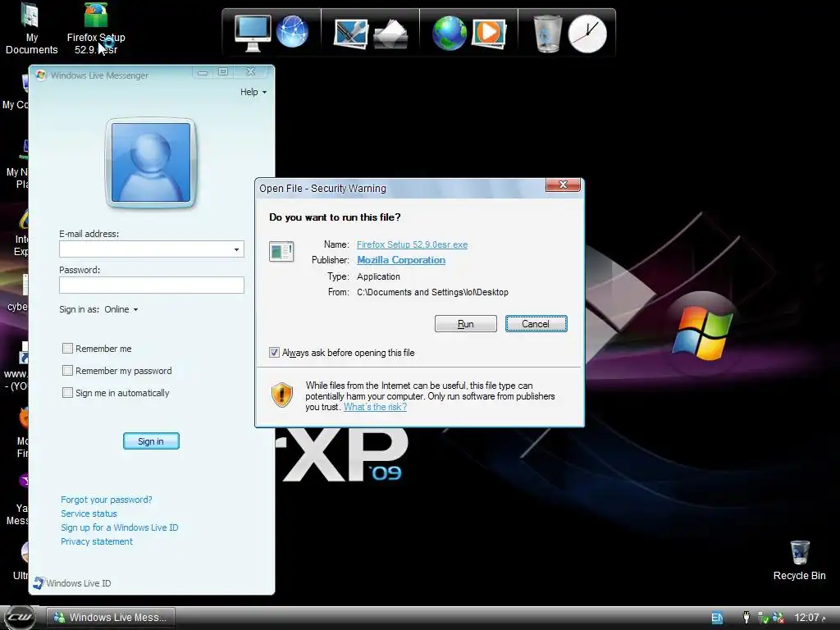Click the application file icon in dialog
Screen dimensions: 840x630
point(281,251)
